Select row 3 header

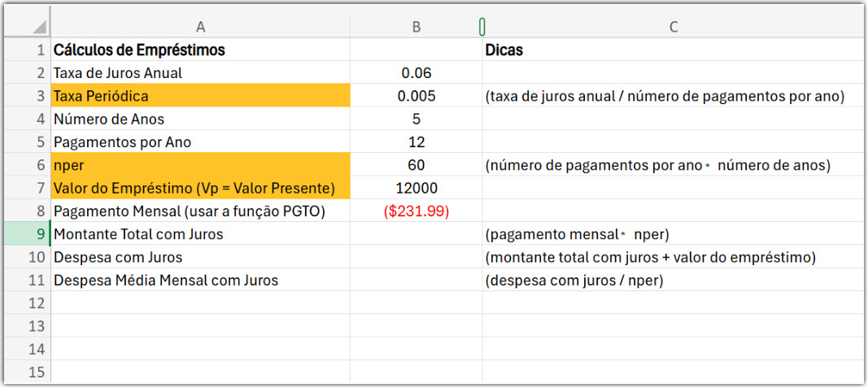coord(27,96)
